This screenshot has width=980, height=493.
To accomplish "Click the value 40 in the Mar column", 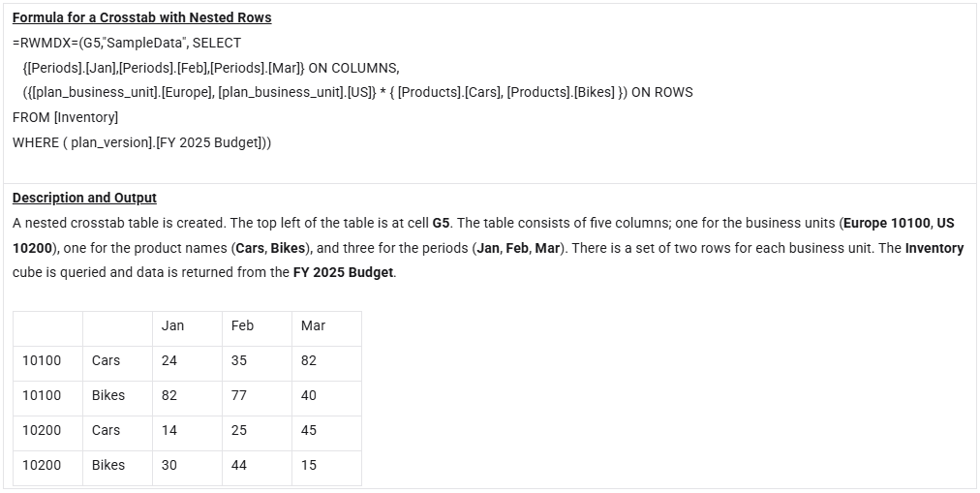I will pyautogui.click(x=309, y=395).
